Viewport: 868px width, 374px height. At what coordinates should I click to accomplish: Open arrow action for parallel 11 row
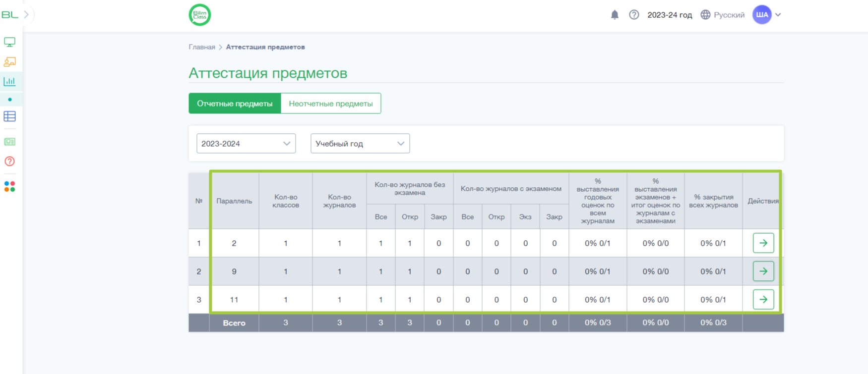click(763, 300)
